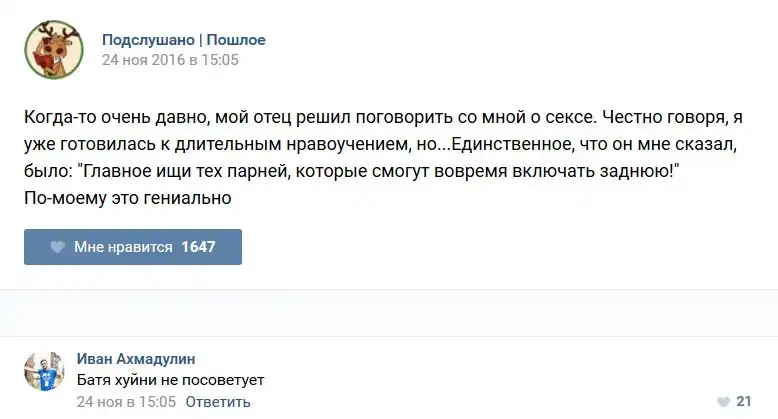Open Иван Ахмадулин's profile photo

pyautogui.click(x=44, y=371)
